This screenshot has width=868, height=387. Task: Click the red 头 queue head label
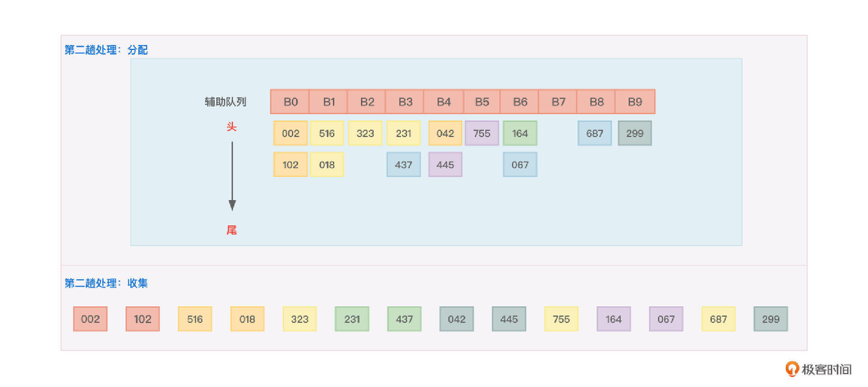click(231, 127)
